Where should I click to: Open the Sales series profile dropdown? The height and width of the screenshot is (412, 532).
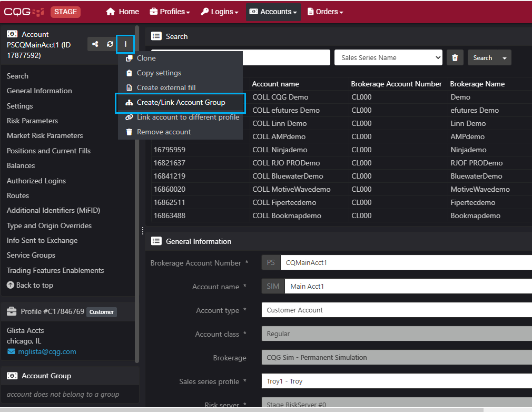(397, 381)
